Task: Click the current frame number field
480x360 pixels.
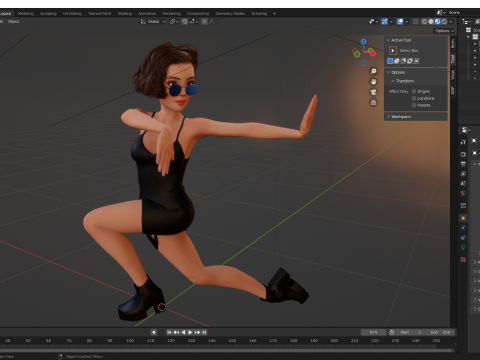Action: point(373,332)
